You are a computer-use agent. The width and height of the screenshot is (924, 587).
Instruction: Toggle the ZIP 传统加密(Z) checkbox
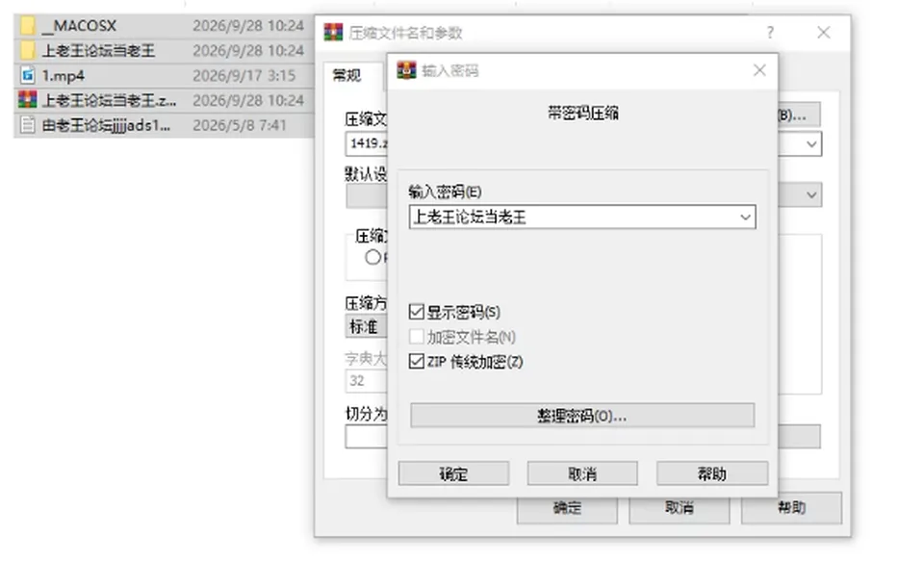(417, 361)
